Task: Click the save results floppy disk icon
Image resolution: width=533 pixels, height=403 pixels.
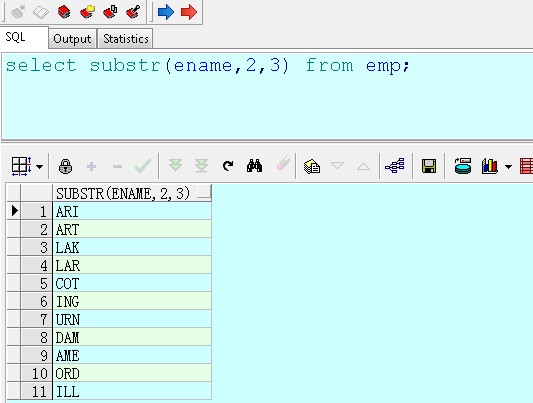Action: 429,166
